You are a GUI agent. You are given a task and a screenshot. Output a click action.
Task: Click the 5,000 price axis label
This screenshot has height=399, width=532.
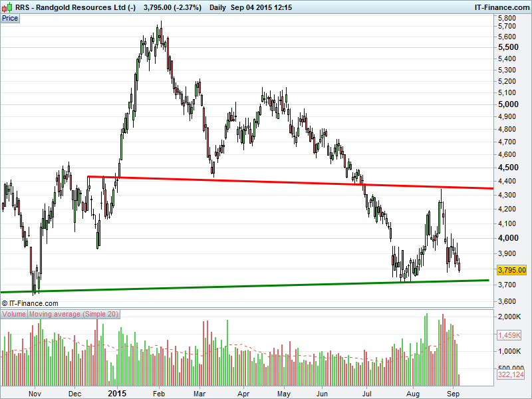point(508,104)
